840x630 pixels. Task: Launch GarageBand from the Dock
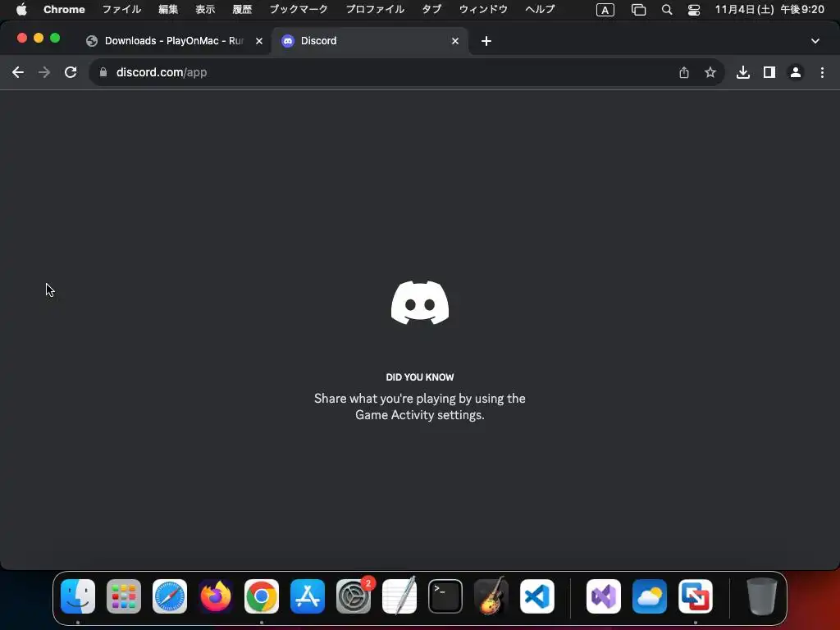[491, 596]
